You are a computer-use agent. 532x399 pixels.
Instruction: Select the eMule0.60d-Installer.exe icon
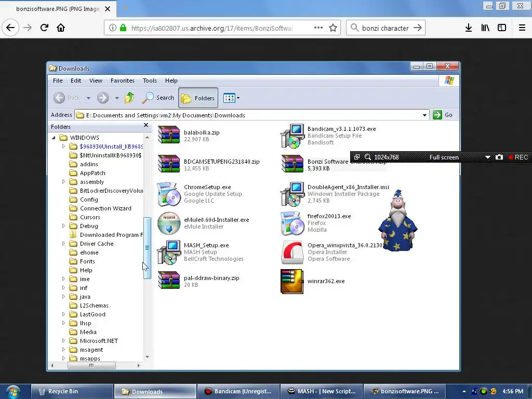coord(169,223)
